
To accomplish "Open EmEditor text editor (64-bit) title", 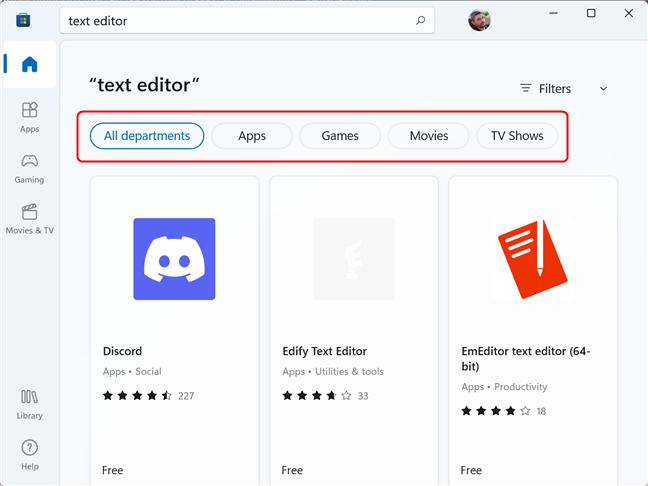I will (x=526, y=358).
